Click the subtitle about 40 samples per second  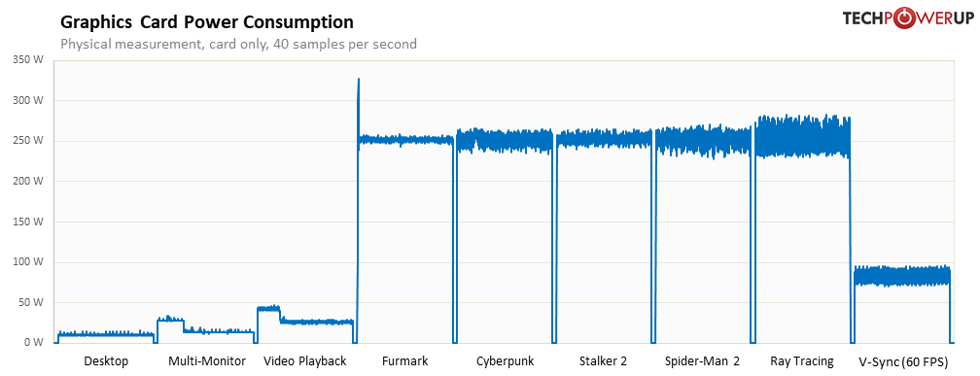(238, 45)
